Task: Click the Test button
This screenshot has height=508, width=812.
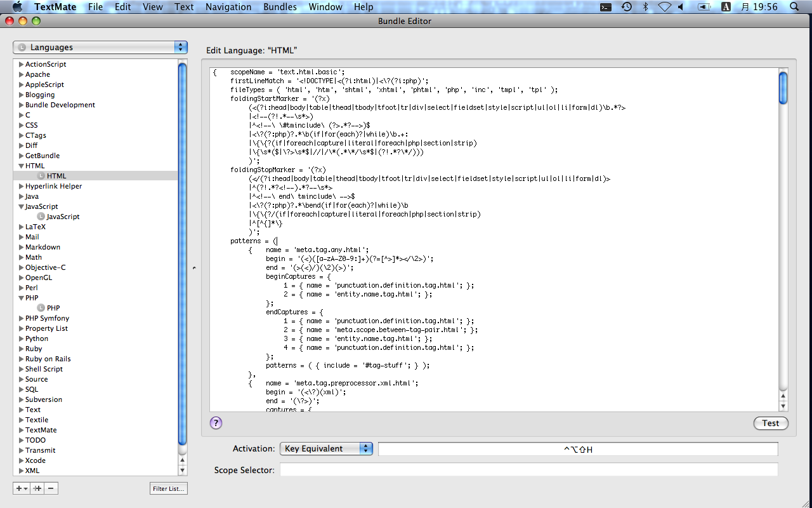Action: point(771,424)
